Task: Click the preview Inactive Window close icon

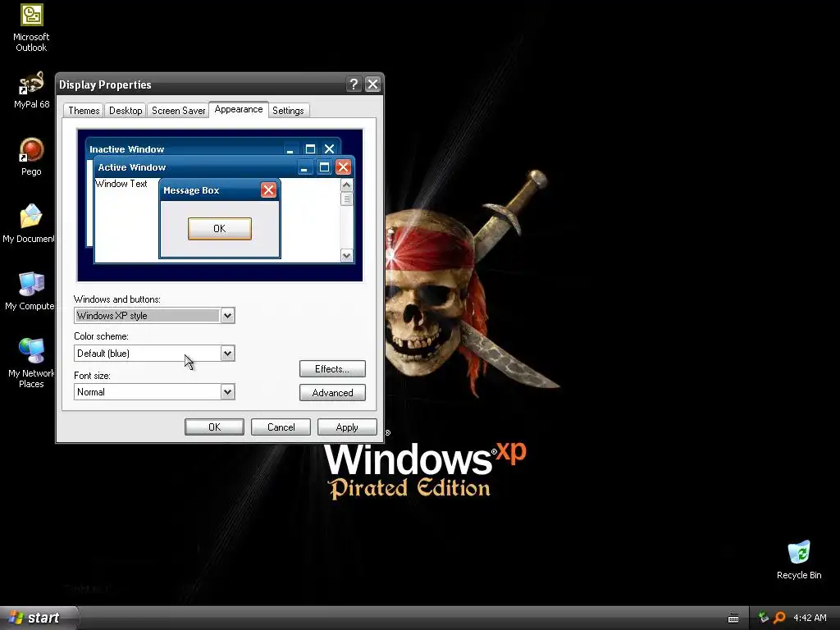Action: coord(330,149)
